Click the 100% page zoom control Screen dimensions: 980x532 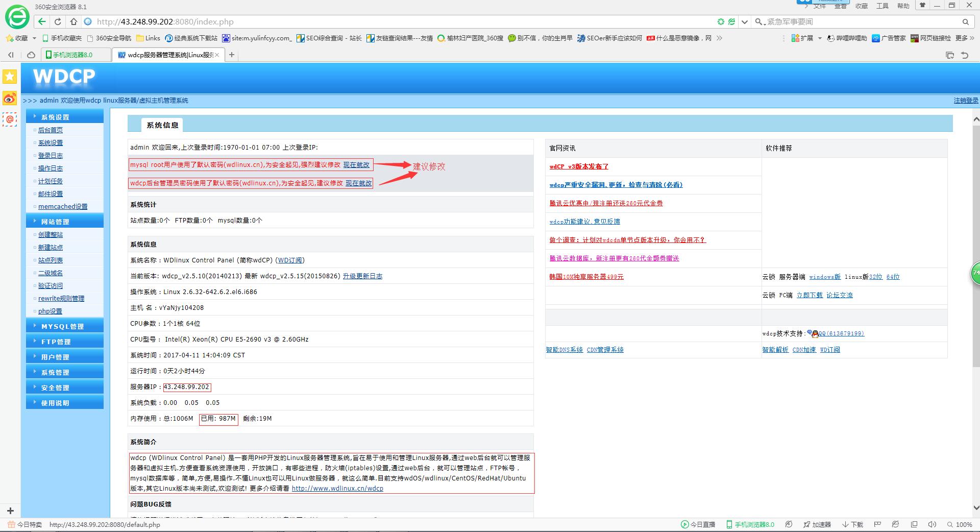coord(960,524)
